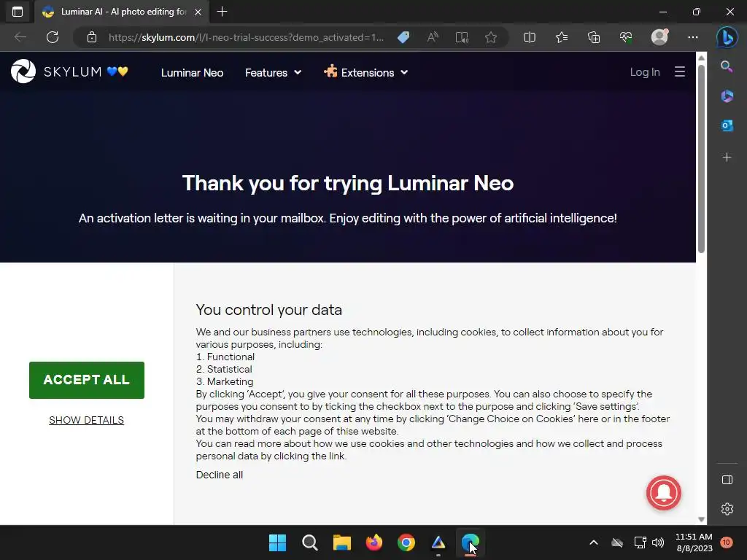Open the Luminar Neo menu item
Image resolution: width=747 pixels, height=560 pixels.
click(x=192, y=72)
